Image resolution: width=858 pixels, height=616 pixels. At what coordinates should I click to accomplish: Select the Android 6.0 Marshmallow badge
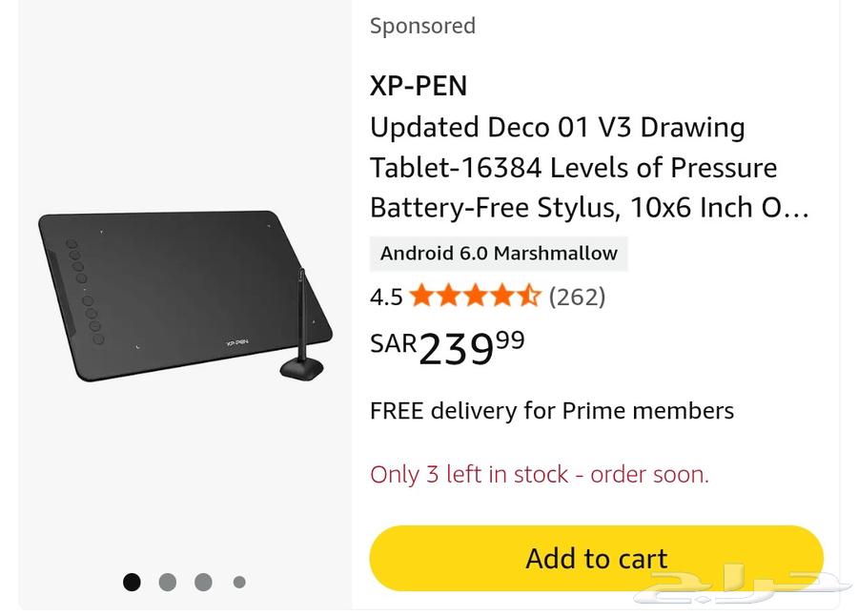coord(499,254)
